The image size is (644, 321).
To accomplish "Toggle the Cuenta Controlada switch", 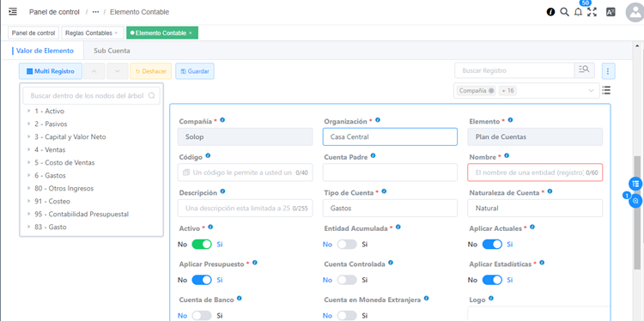I will [347, 280].
